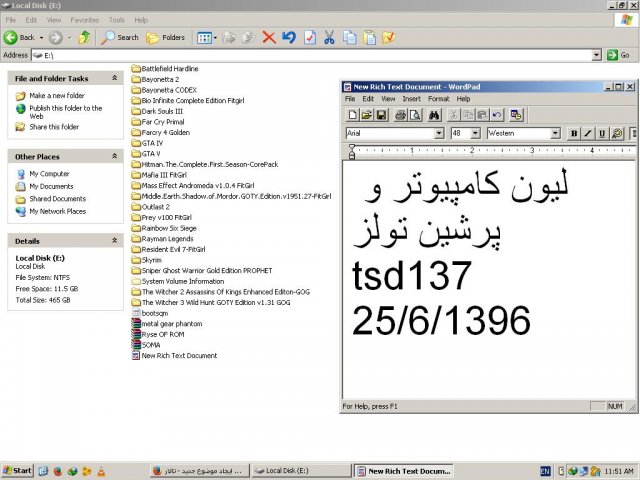Select the Skyrim folder in file list
Viewport: 640px width, 480px height.
pyautogui.click(x=150, y=259)
